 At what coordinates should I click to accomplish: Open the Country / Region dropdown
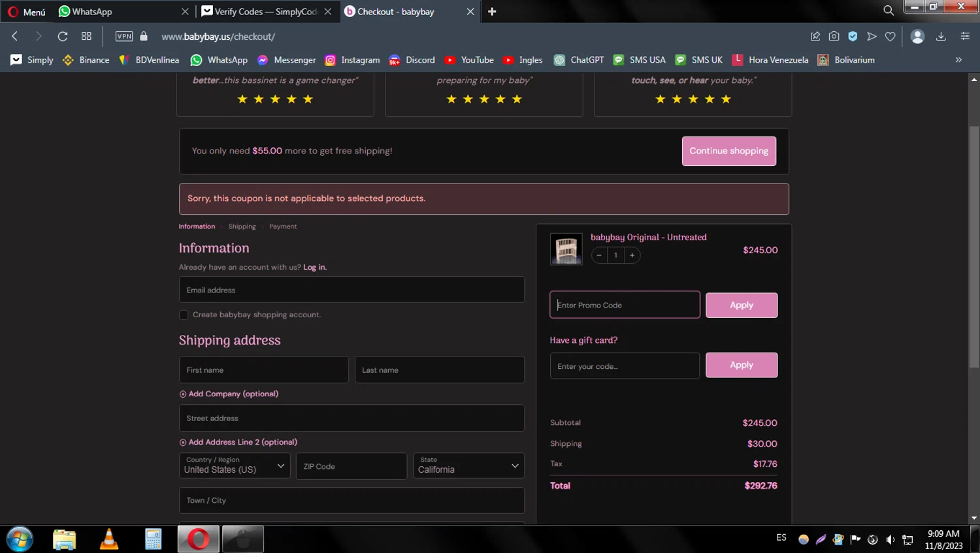click(x=235, y=466)
